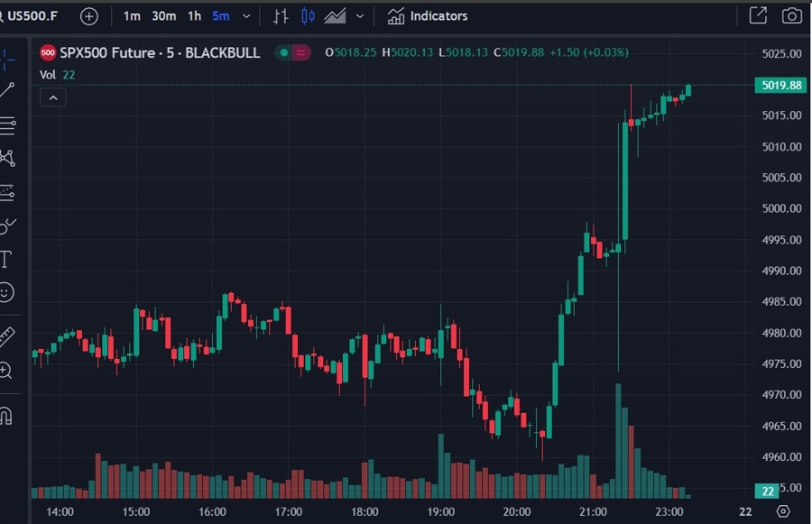This screenshot has height=524, width=812.
Task: Open the chart style dropdown arrow
Action: (x=360, y=16)
